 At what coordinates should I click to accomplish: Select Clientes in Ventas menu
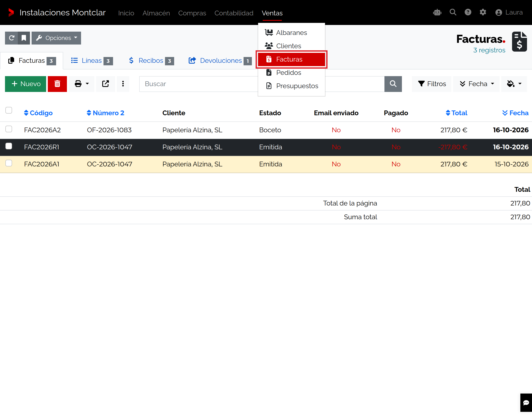coord(291,46)
